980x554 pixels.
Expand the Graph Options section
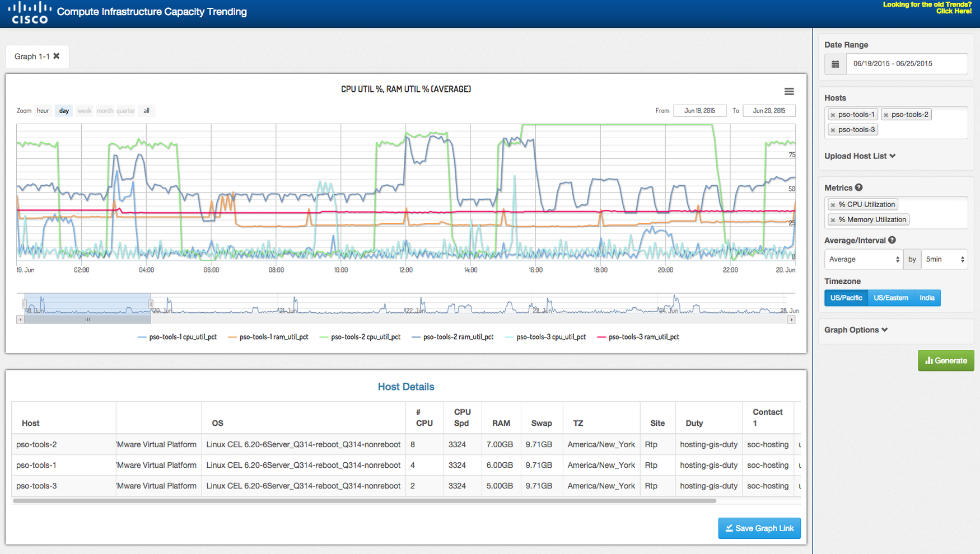pyautogui.click(x=856, y=330)
